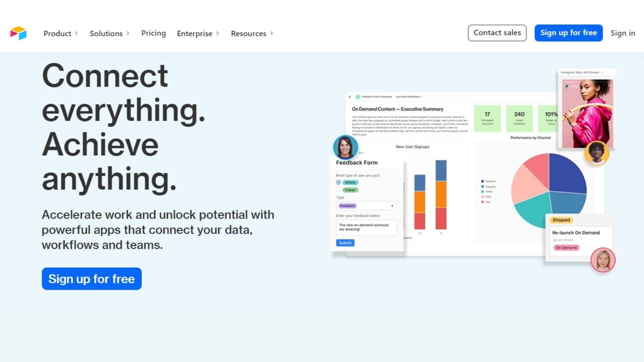Screen dimensions: 644x362
Task: Click the Contact sales button
Action: pos(497,33)
